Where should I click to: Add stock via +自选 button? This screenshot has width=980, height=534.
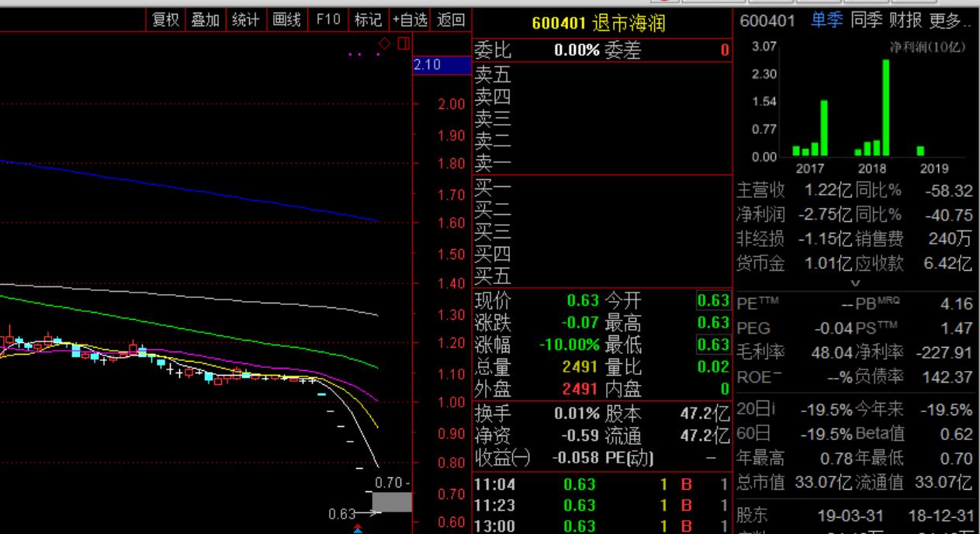coord(410,20)
